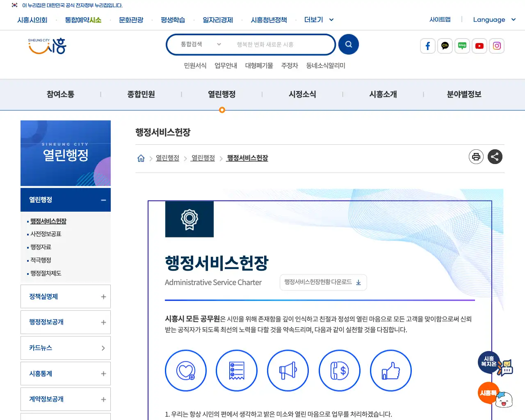Open the 시정소식 main menu
Screen dimensions: 525x420
[302, 94]
